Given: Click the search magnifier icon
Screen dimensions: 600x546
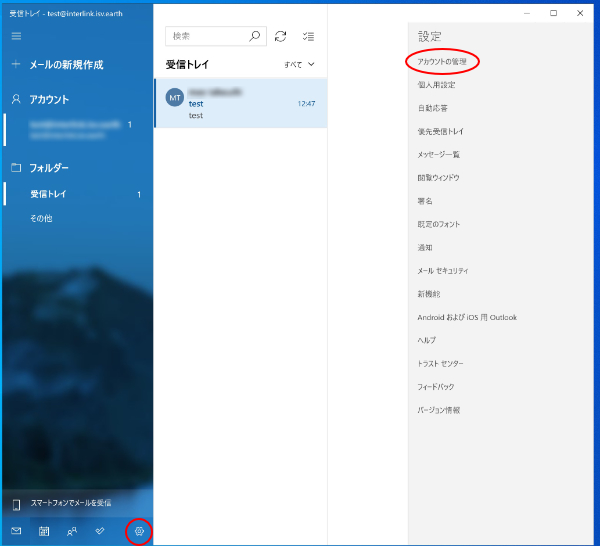Looking at the screenshot, I should coord(255,36).
